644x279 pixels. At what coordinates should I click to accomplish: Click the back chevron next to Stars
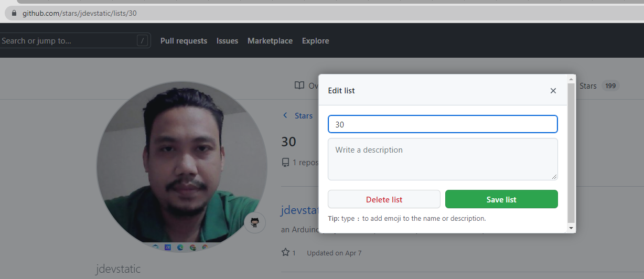tap(285, 115)
